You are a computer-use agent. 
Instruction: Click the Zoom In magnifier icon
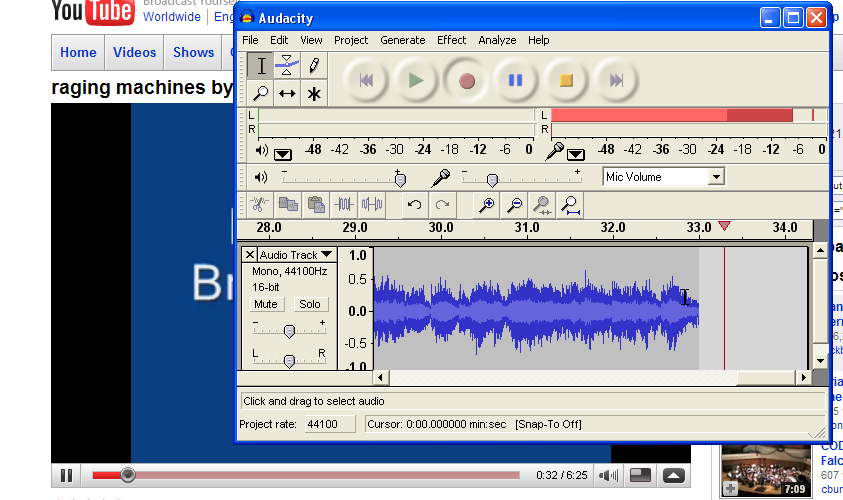[x=487, y=205]
